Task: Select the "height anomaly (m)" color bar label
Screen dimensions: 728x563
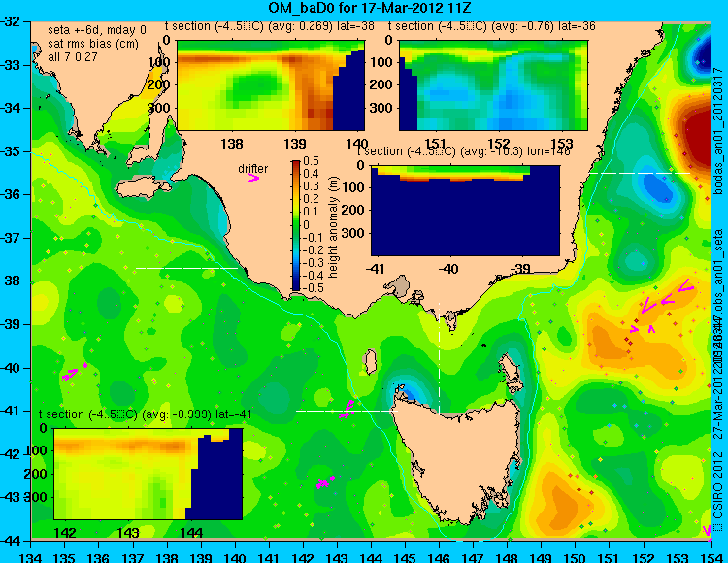Action: 333,227
